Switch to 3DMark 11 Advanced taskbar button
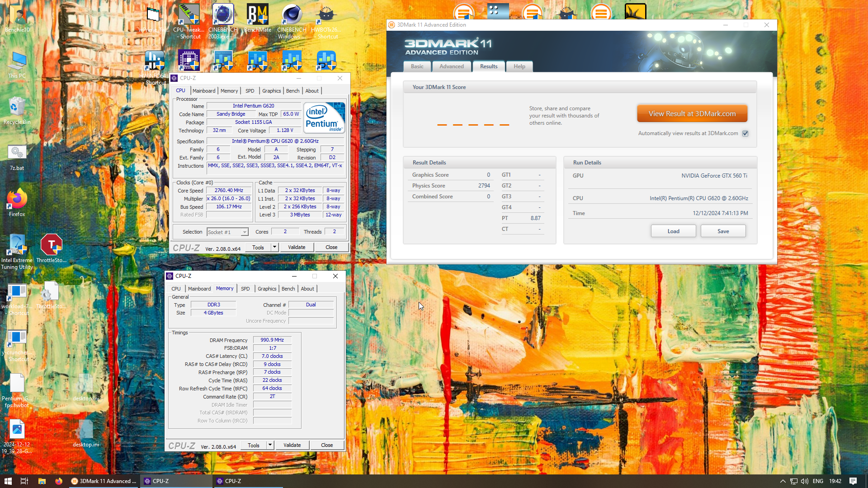 coord(104,481)
